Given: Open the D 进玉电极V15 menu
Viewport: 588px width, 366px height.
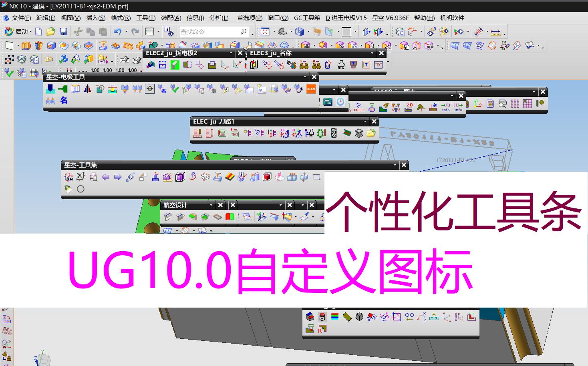Looking at the screenshot, I should [x=346, y=18].
